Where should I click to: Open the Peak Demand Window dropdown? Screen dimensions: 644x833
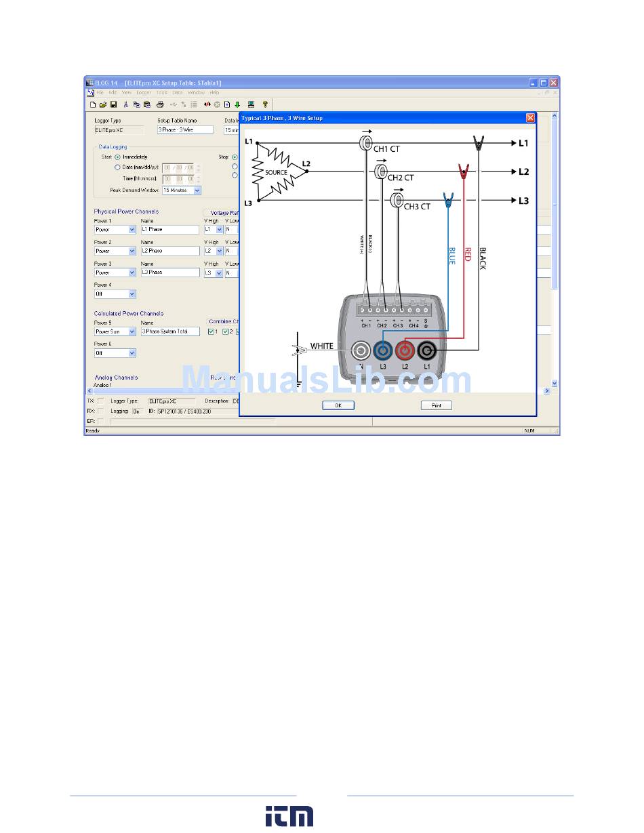tap(197, 191)
